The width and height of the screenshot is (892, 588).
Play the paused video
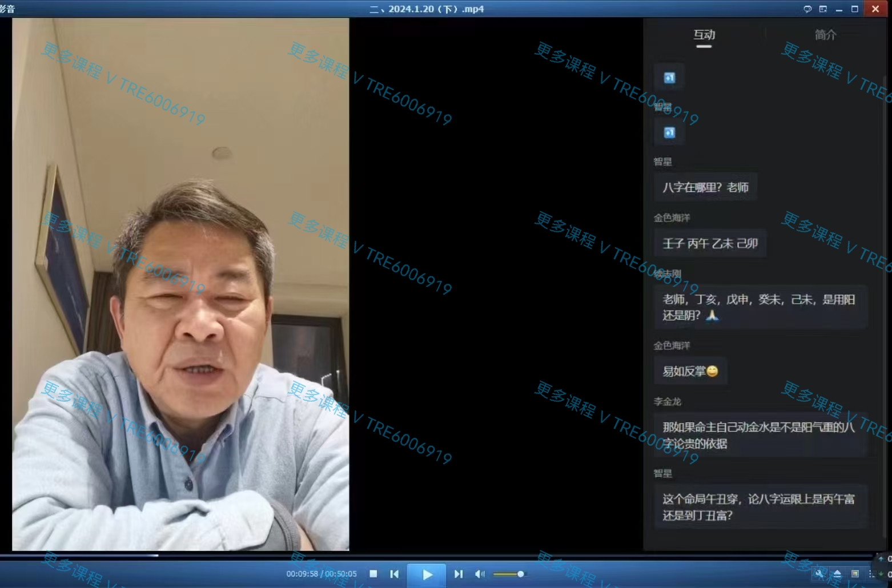click(x=427, y=574)
